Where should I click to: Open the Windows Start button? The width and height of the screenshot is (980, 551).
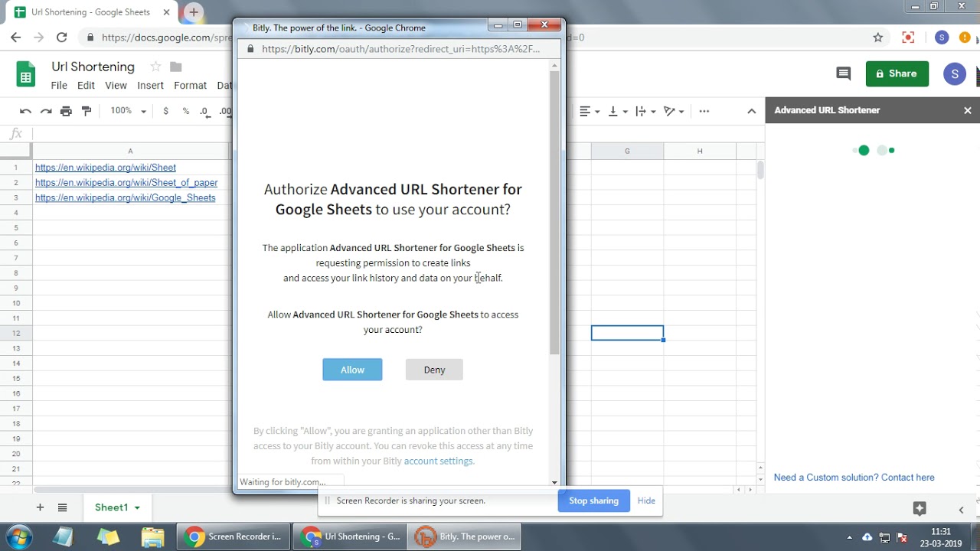point(18,536)
